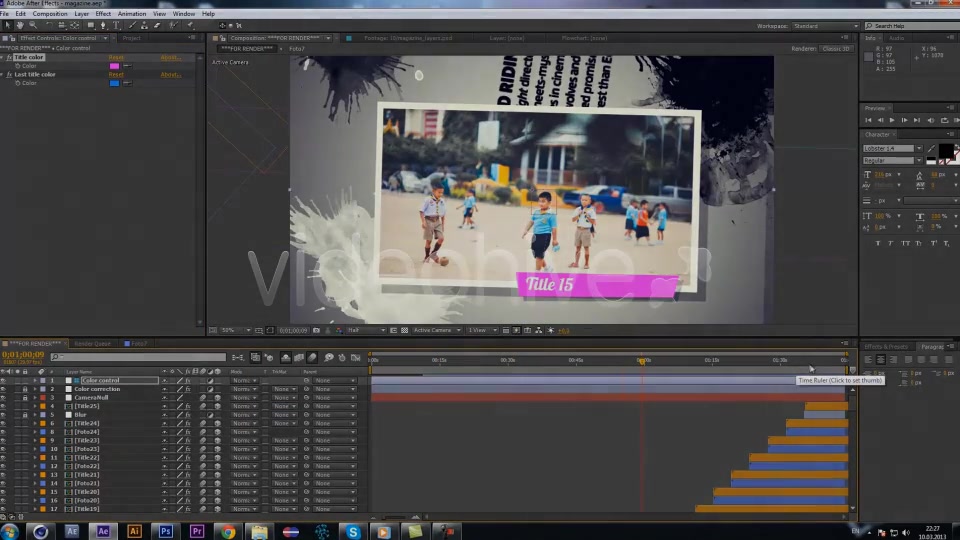This screenshot has width=960, height=540.
Task: Toggle loop option in Preview panel
Action: click(944, 120)
